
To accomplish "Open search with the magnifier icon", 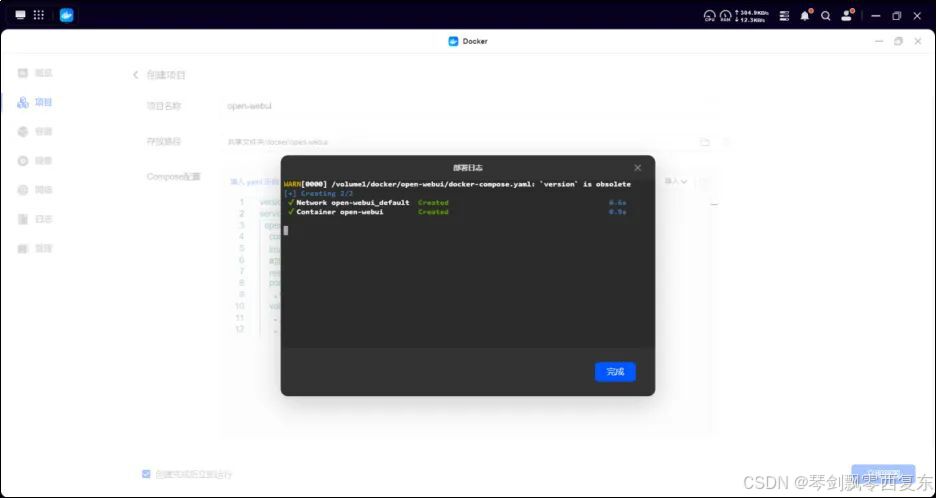I will 826,16.
